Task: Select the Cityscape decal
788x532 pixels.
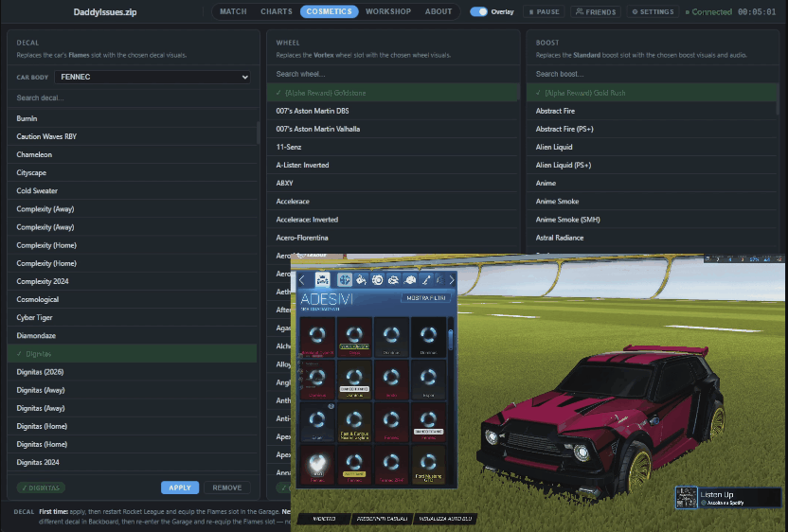Action: point(133,173)
